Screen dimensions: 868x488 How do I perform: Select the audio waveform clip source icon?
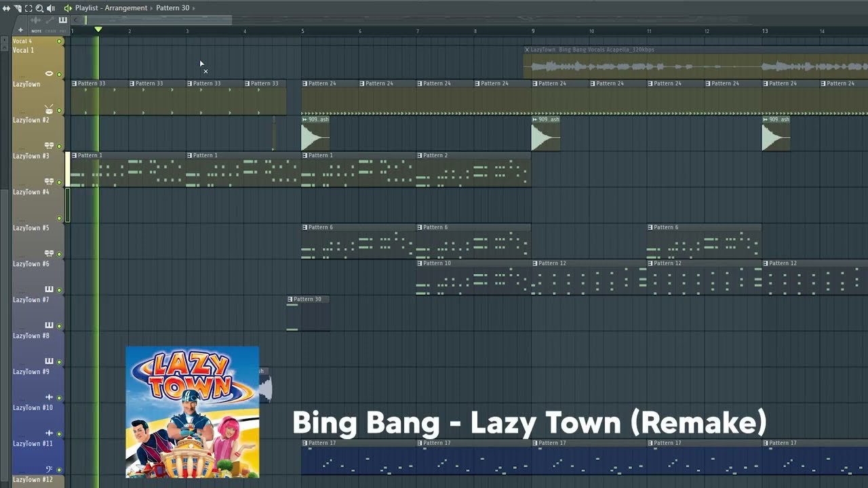(x=36, y=20)
